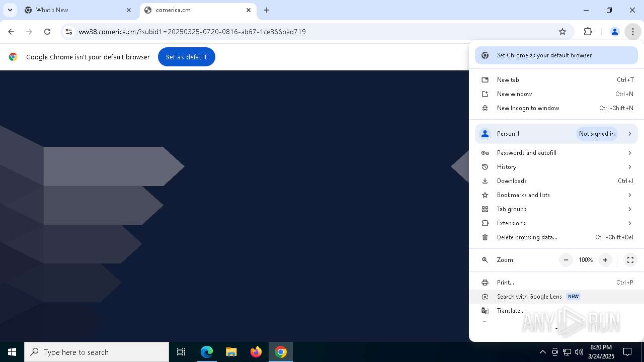Click the History clock icon in menu
644x362 pixels.
tap(485, 167)
